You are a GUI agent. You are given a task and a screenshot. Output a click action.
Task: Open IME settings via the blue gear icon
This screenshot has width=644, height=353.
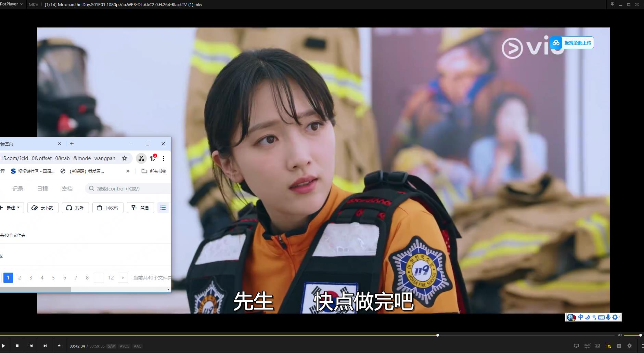[615, 317]
